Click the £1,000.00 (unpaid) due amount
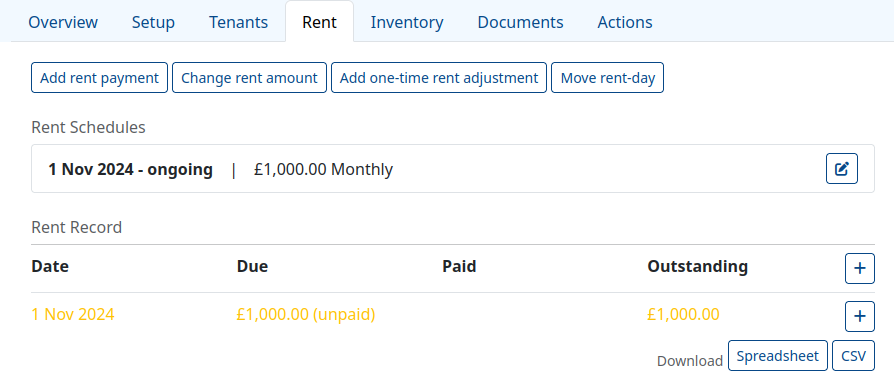The image size is (894, 388). click(306, 315)
